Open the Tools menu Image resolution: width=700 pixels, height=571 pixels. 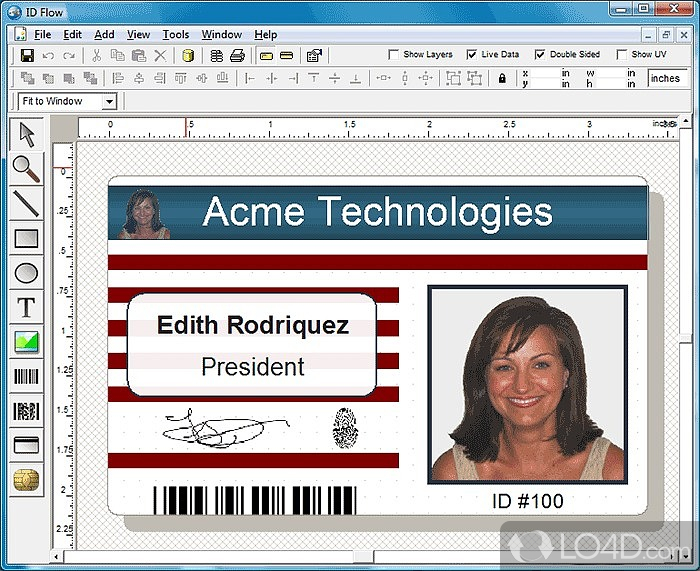(175, 34)
